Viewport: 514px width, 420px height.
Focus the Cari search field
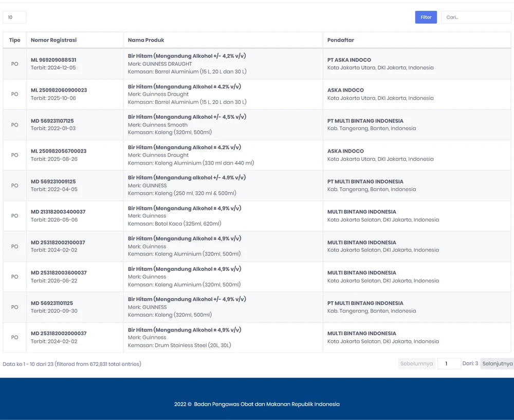click(476, 17)
